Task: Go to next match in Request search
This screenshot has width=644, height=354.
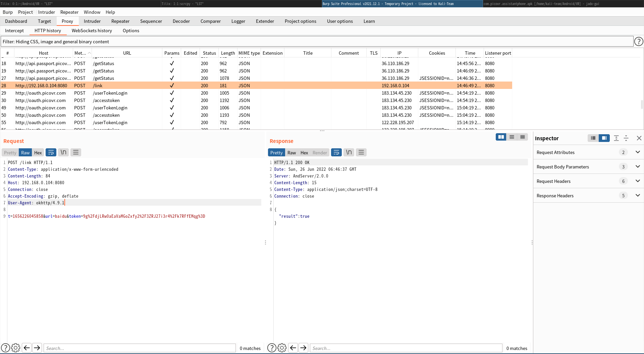Action: (37, 348)
